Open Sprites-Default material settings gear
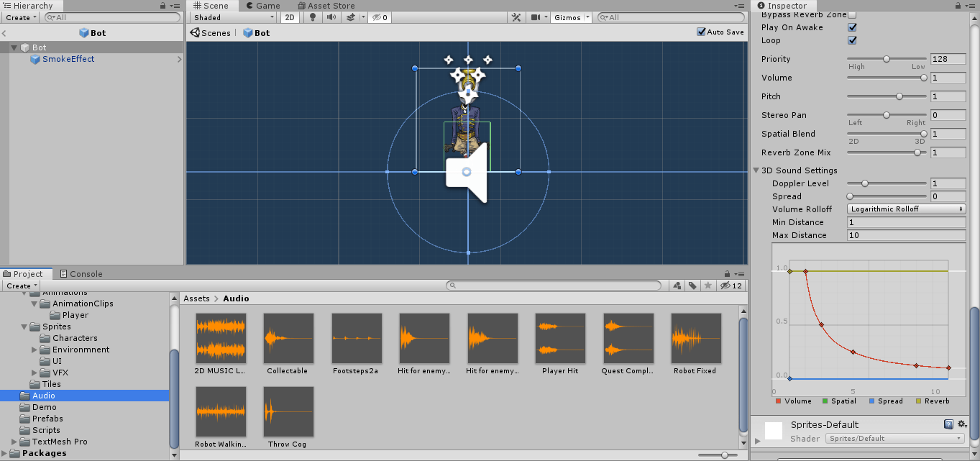 tap(962, 424)
